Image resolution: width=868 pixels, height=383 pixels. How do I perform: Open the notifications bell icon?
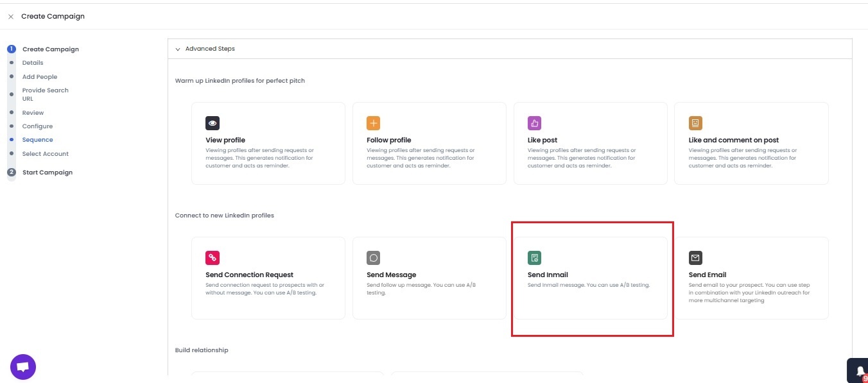[x=860, y=371]
